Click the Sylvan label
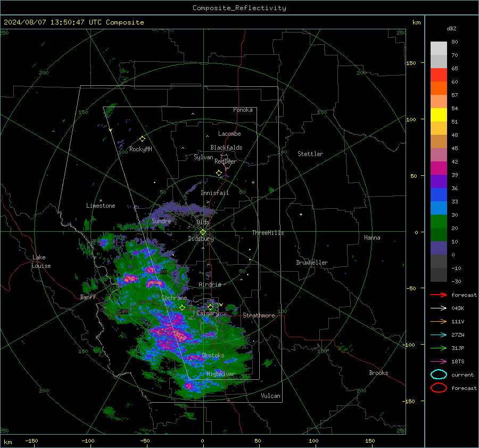Image resolution: width=479 pixels, height=448 pixels. 203,157
